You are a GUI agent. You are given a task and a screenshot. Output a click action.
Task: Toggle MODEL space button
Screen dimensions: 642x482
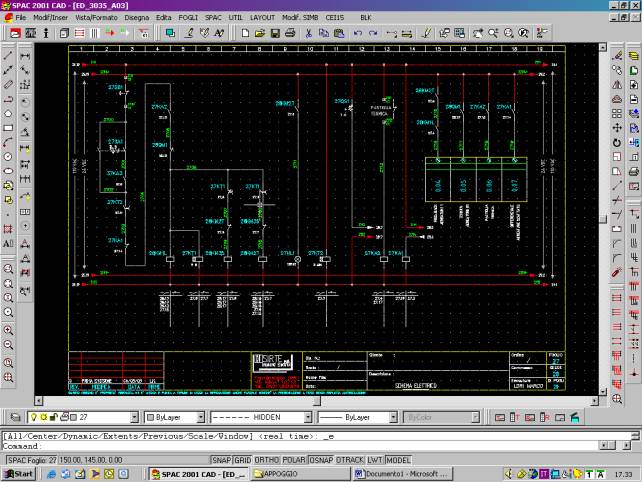(x=398, y=460)
